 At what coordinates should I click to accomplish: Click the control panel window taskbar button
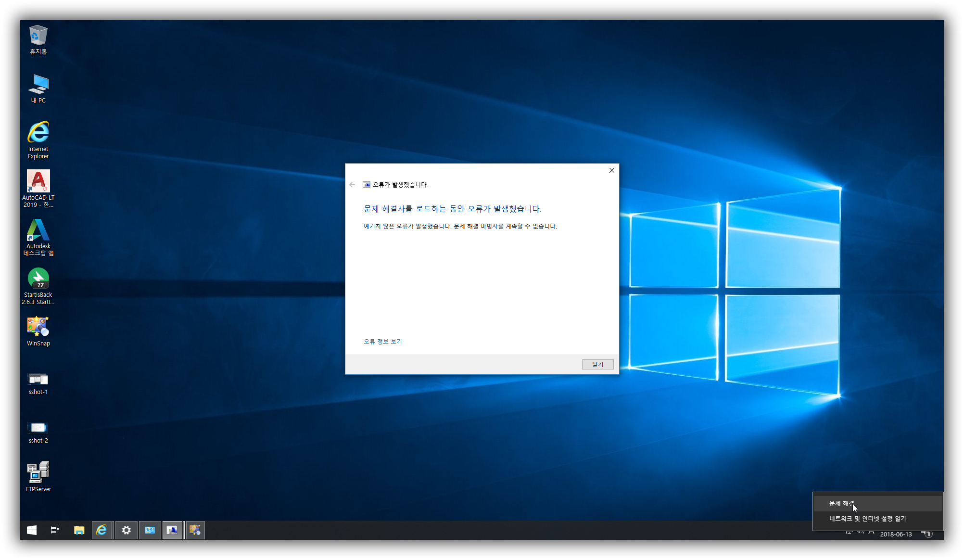150,530
